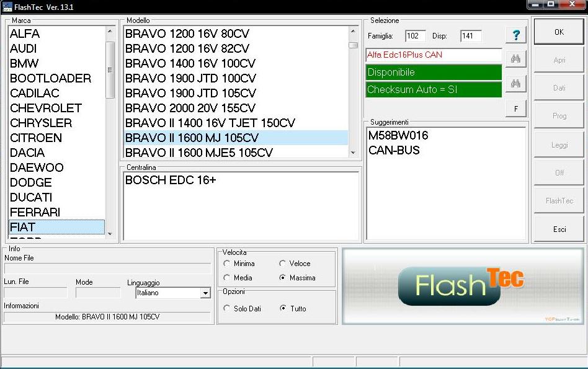Select DAEWOO in the Marca list

tap(56, 167)
